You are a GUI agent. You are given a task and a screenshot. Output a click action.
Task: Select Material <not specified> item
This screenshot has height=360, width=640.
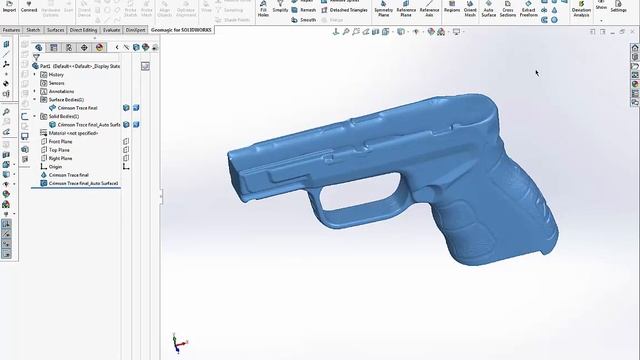69,133
